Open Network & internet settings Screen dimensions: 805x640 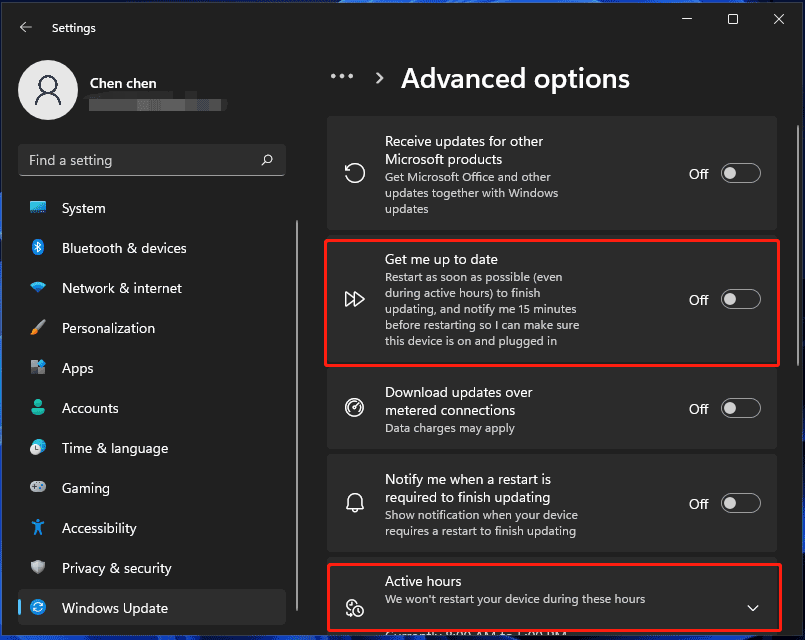pos(123,288)
